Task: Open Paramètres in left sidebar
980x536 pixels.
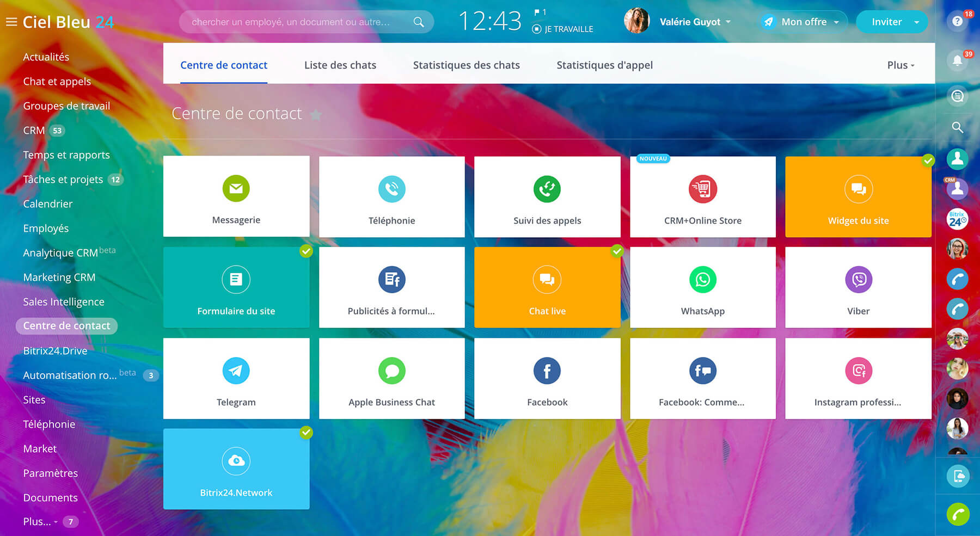Action: coord(51,473)
